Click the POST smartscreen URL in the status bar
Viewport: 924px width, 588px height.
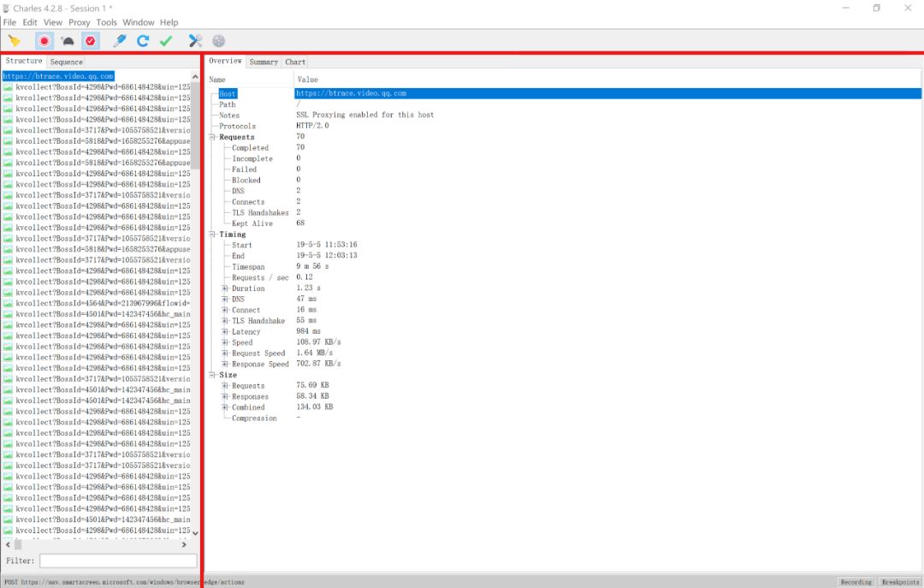[124, 582]
